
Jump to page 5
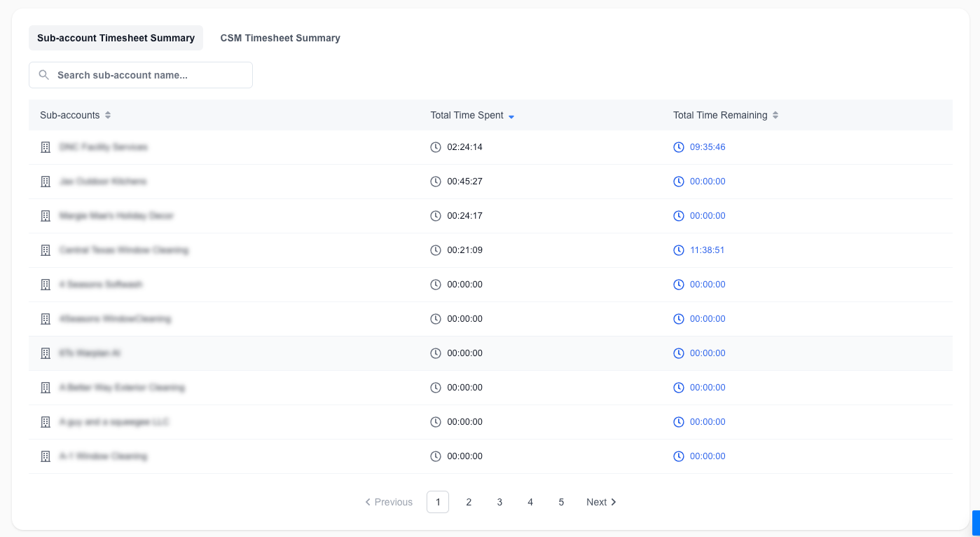point(561,502)
